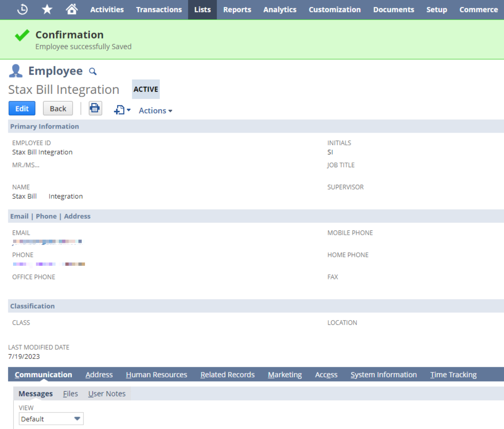Open the Transactions menu

[x=159, y=10]
